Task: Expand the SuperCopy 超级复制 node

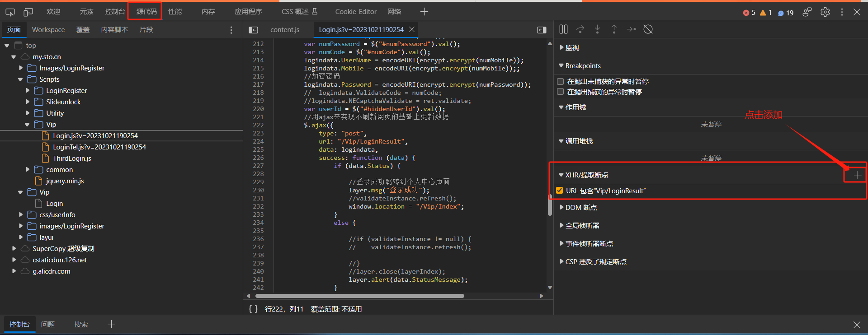Action: [x=14, y=249]
